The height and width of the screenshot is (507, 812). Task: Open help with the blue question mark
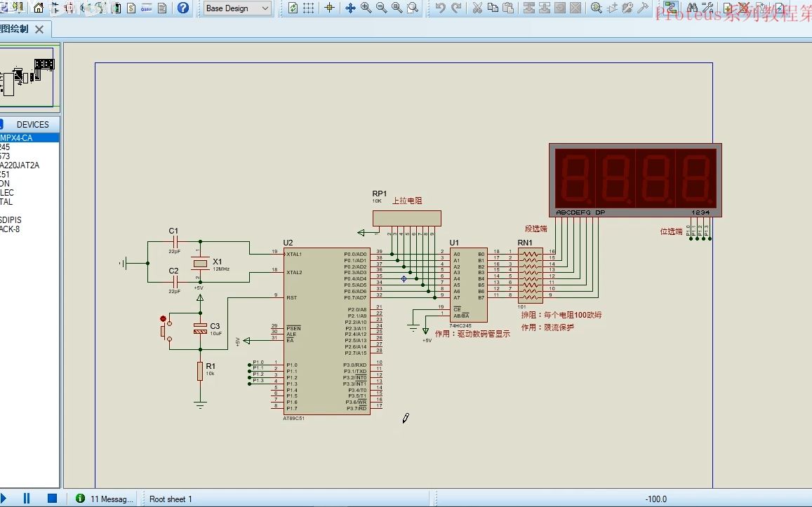183,8
